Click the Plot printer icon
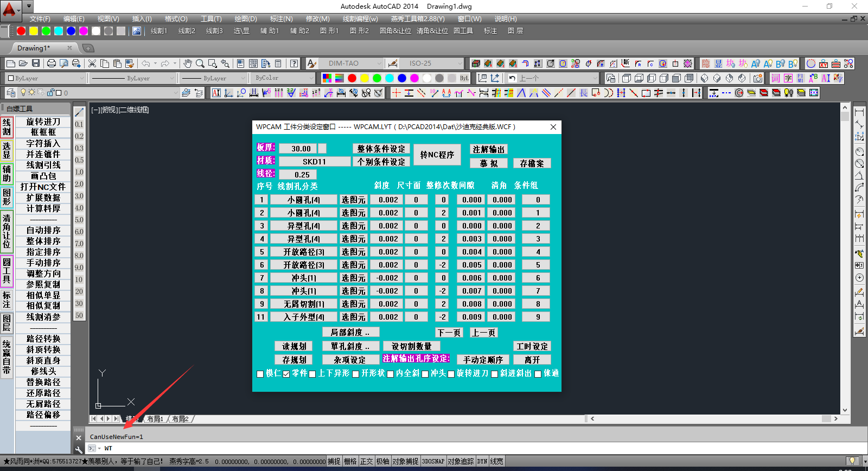 pos(52,63)
